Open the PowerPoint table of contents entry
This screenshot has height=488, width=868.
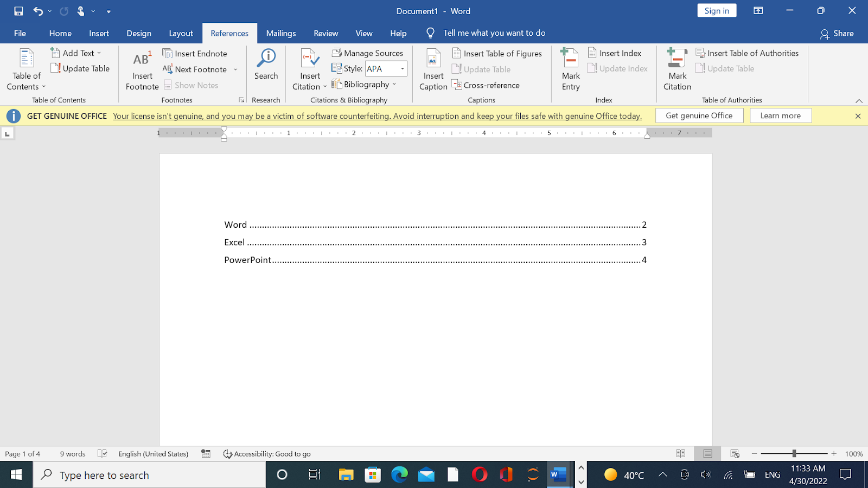[x=435, y=260]
